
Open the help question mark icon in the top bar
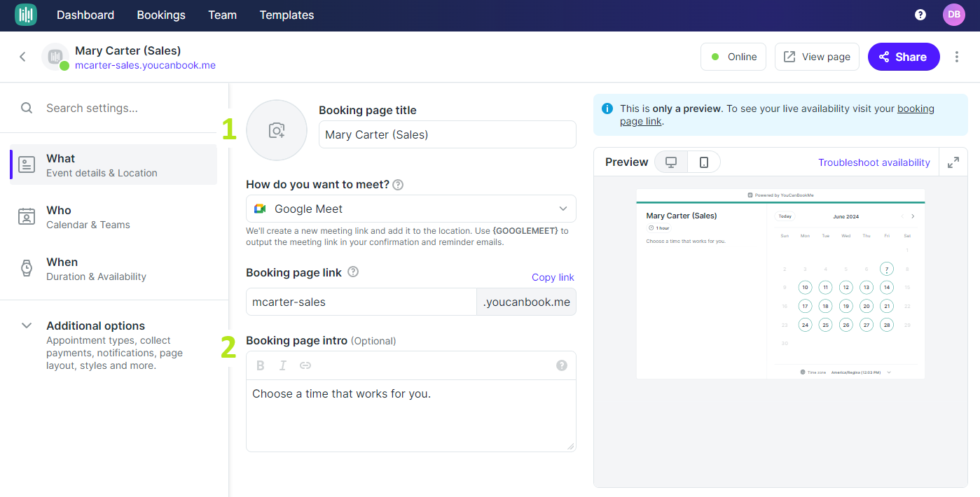[920, 15]
